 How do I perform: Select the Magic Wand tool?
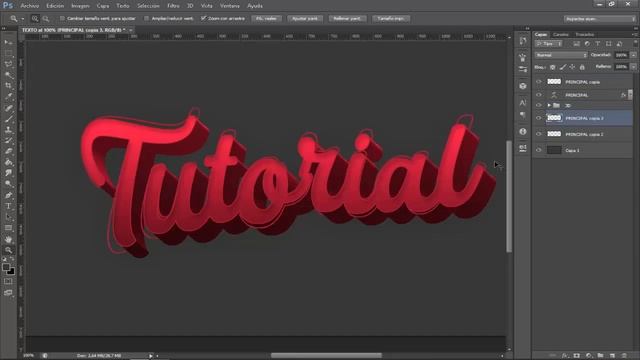tap(8, 75)
